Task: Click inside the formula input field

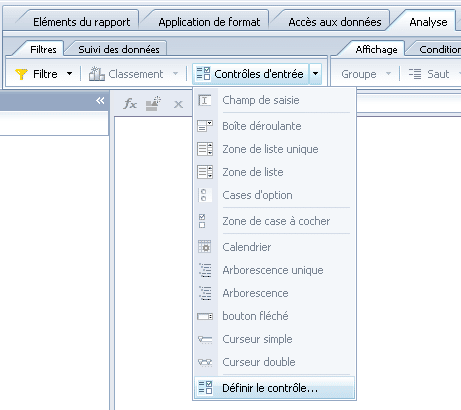Action: (x=408, y=104)
